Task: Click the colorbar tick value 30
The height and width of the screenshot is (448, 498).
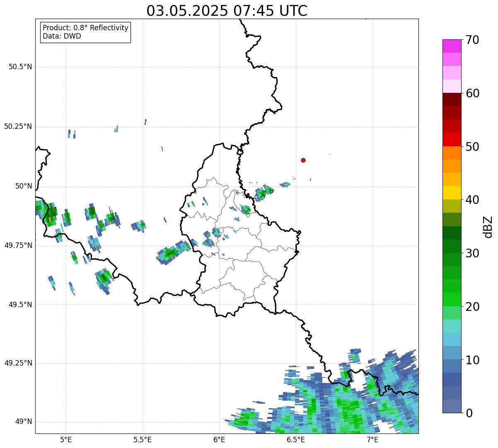Action: (472, 253)
